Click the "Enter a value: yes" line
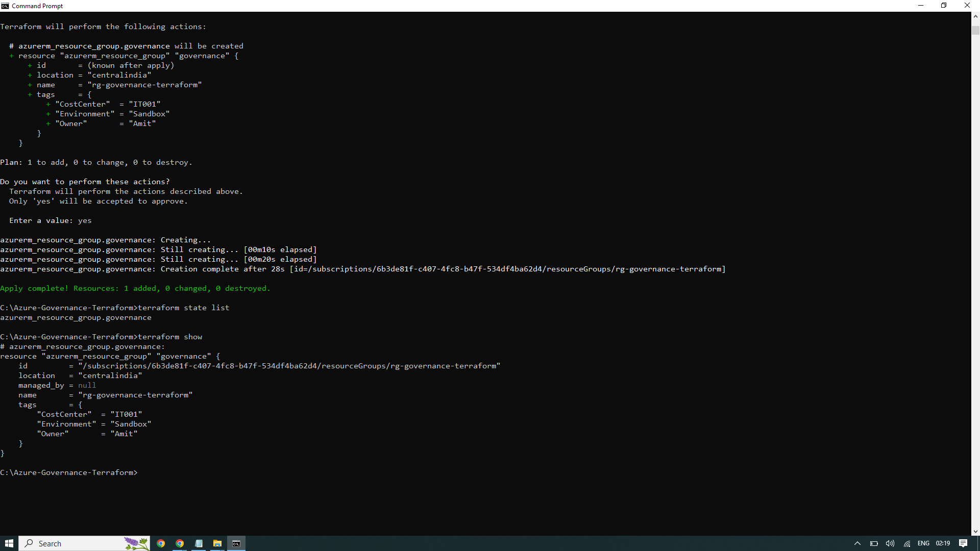Image resolution: width=980 pixels, height=551 pixels. pos(50,220)
